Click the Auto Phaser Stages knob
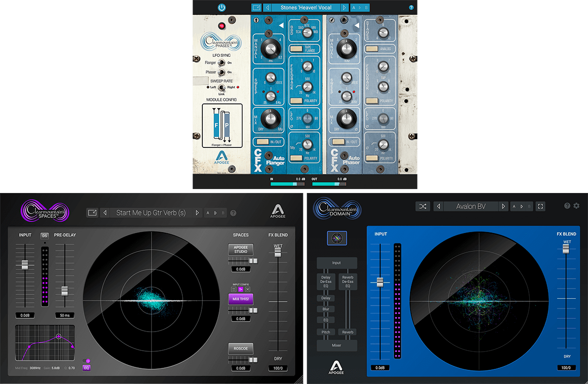Screen dimensions: 588x384 [383, 33]
